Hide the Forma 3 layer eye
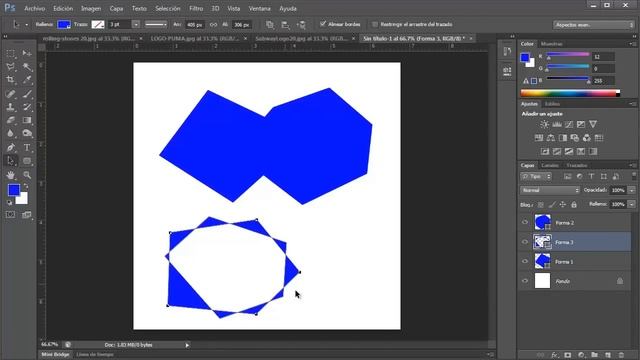 pos(525,242)
